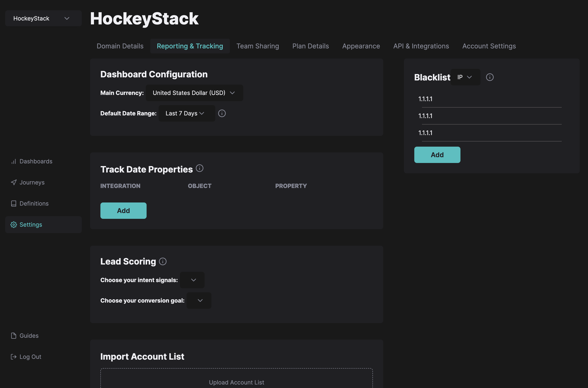
Task: Open Definitions in the sidebar
Action: coord(43,203)
